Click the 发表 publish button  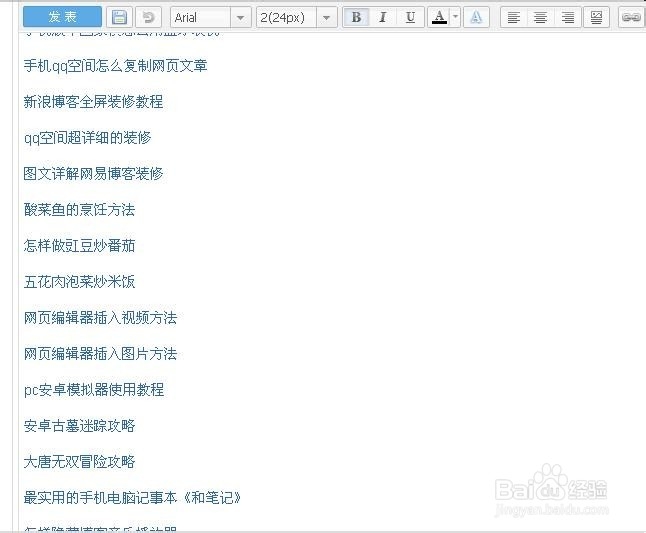[62, 17]
